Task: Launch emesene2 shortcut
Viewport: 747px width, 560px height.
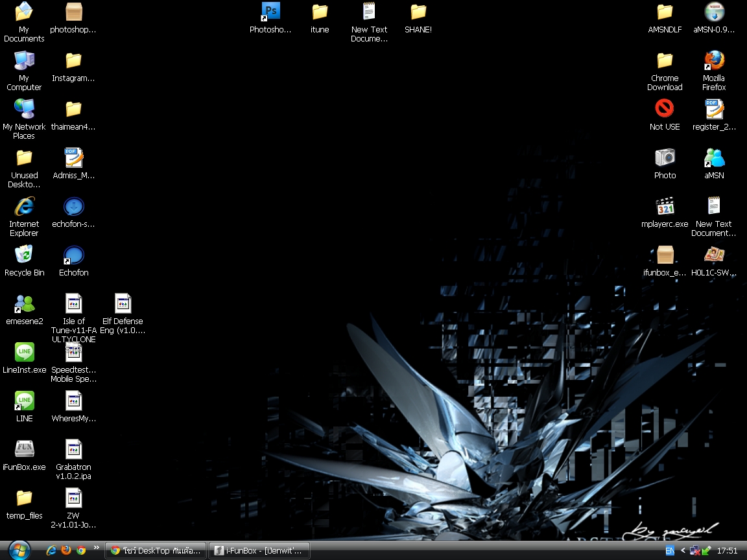Action: click(24, 304)
